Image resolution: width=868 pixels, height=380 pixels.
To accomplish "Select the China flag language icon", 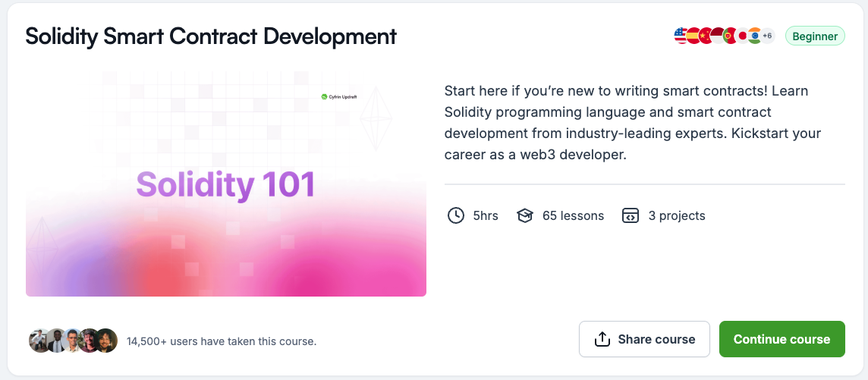I will pos(705,36).
